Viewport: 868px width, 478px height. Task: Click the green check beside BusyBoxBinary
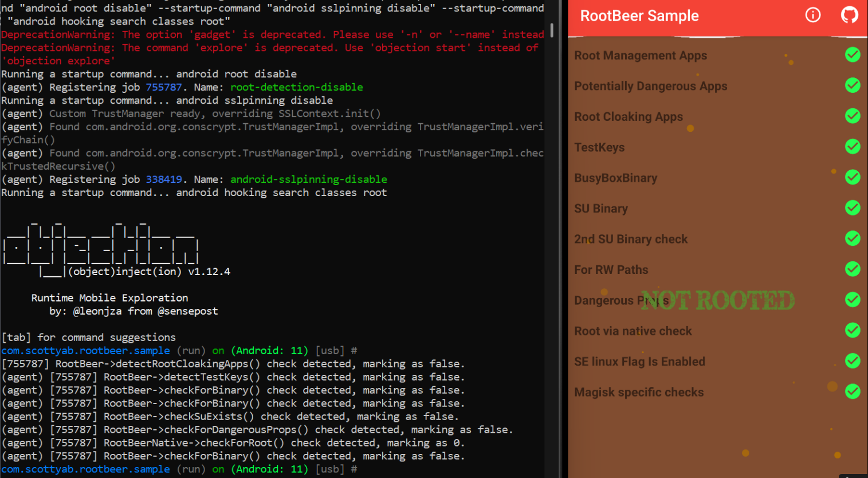[853, 178]
